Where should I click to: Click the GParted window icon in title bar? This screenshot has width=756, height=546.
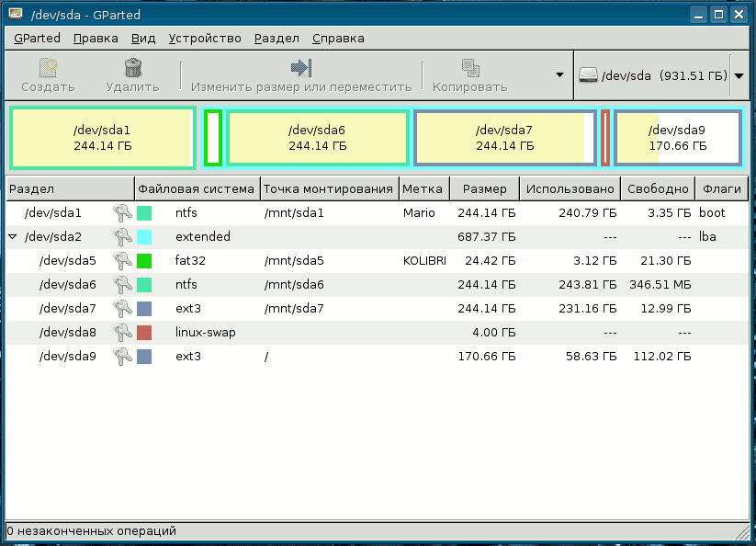click(x=16, y=14)
